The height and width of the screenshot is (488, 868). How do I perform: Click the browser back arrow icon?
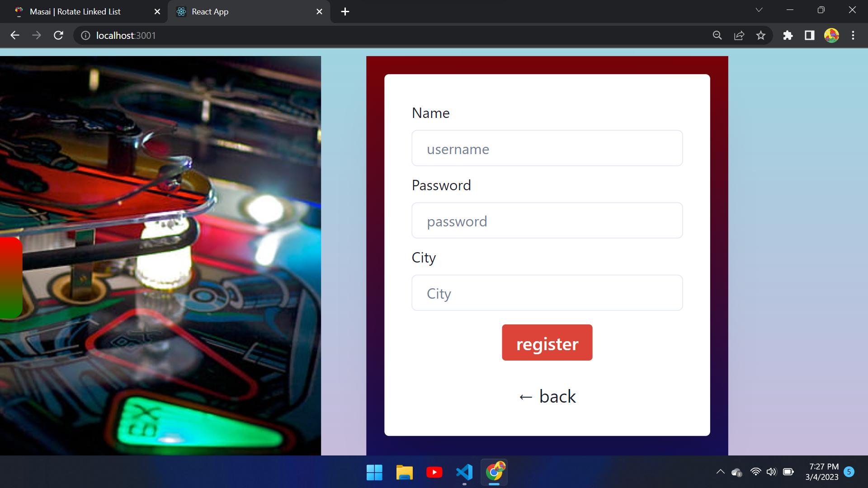pos(15,35)
